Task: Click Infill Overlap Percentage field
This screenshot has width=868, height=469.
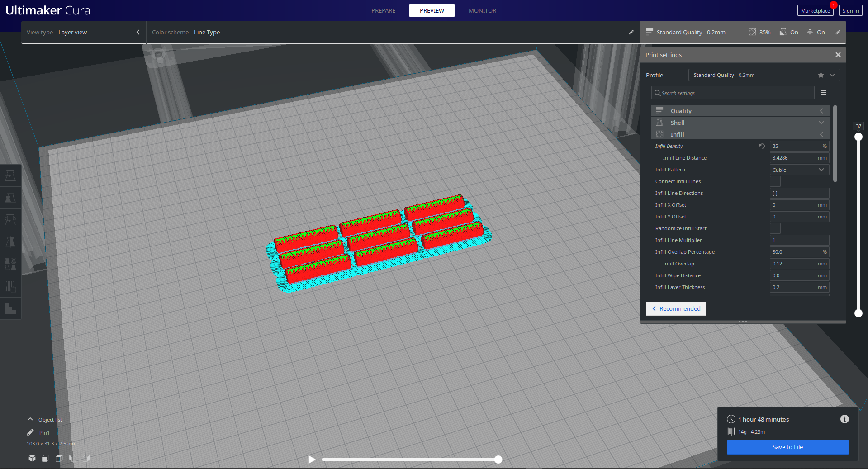Action: pyautogui.click(x=799, y=252)
